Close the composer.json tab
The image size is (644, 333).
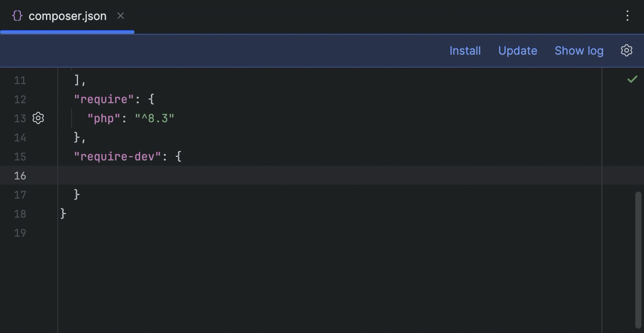point(121,16)
